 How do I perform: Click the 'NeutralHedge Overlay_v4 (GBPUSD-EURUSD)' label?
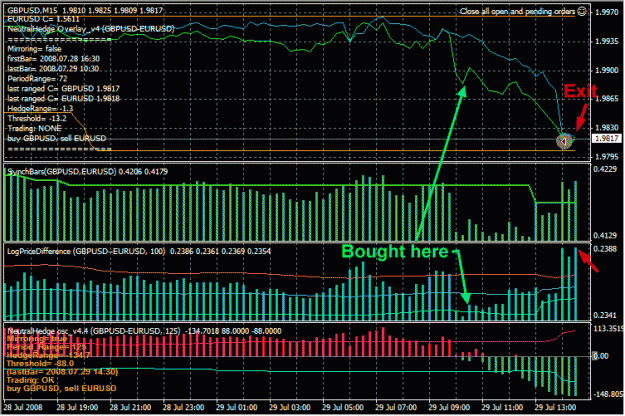click(x=91, y=29)
